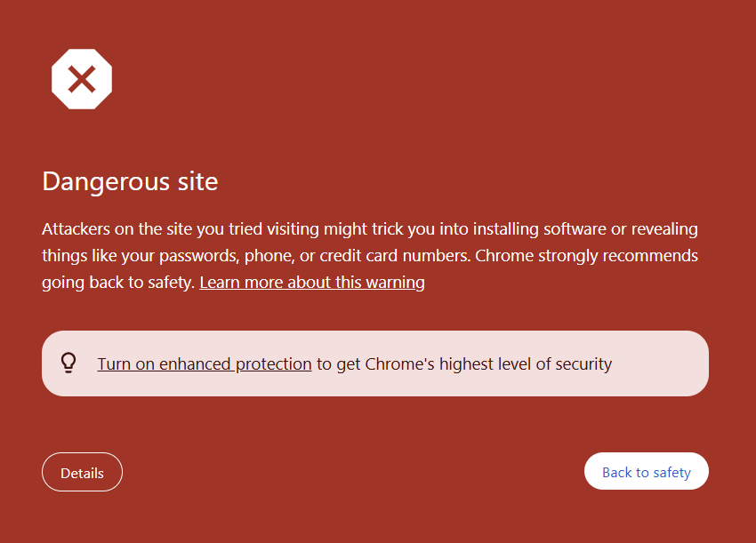Screen dimensions: 756x543
Task: Click the line starting "Attackers on the site"
Action: (370, 229)
